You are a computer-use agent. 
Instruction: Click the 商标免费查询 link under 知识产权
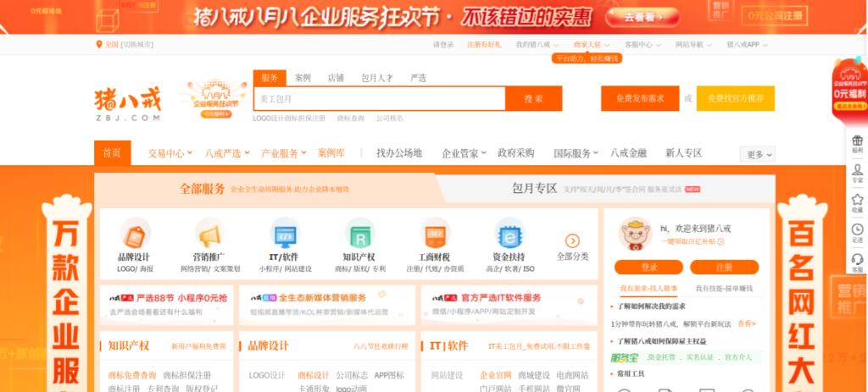coord(131,375)
